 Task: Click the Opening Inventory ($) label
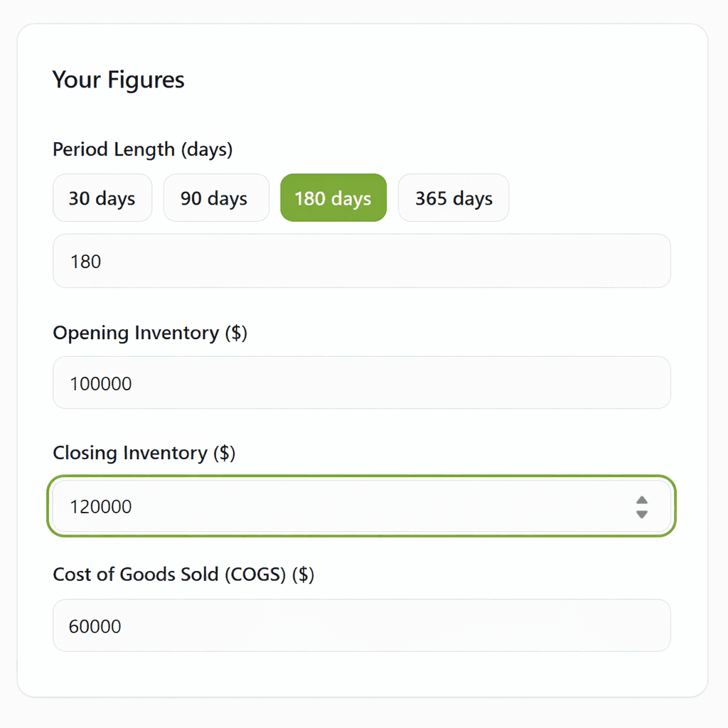tap(149, 333)
